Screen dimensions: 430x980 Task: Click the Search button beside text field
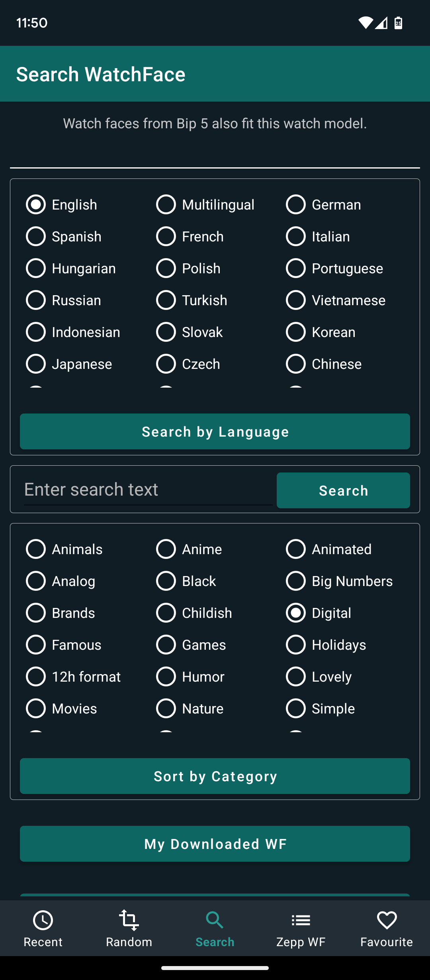pos(343,490)
